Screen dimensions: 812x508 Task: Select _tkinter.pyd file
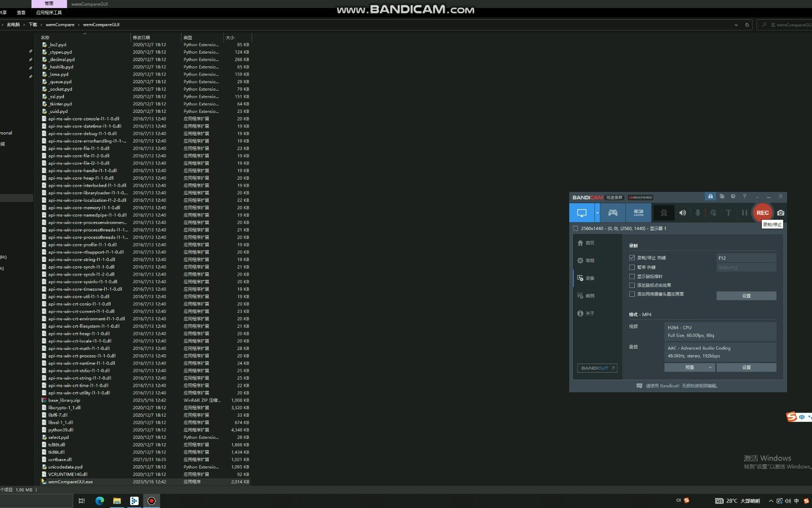pos(146,104)
